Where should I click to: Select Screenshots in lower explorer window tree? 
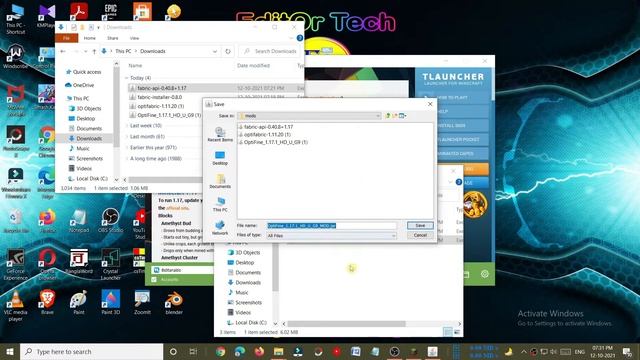tap(244, 302)
